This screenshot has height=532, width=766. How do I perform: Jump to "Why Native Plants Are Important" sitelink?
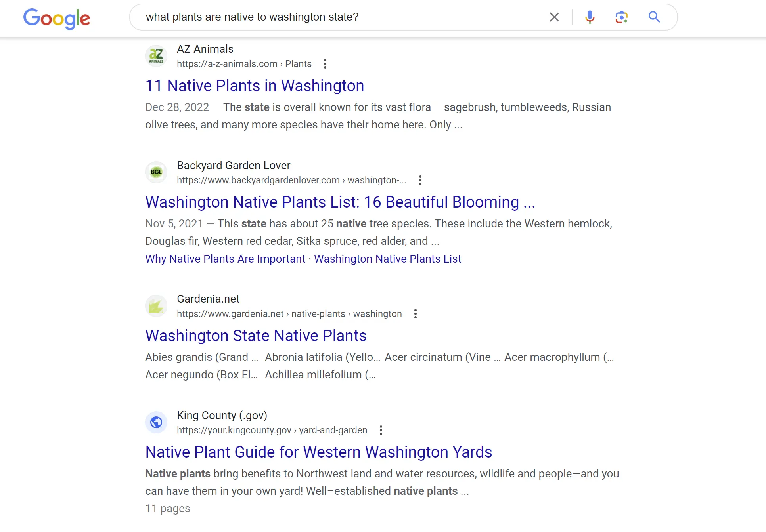(x=225, y=259)
